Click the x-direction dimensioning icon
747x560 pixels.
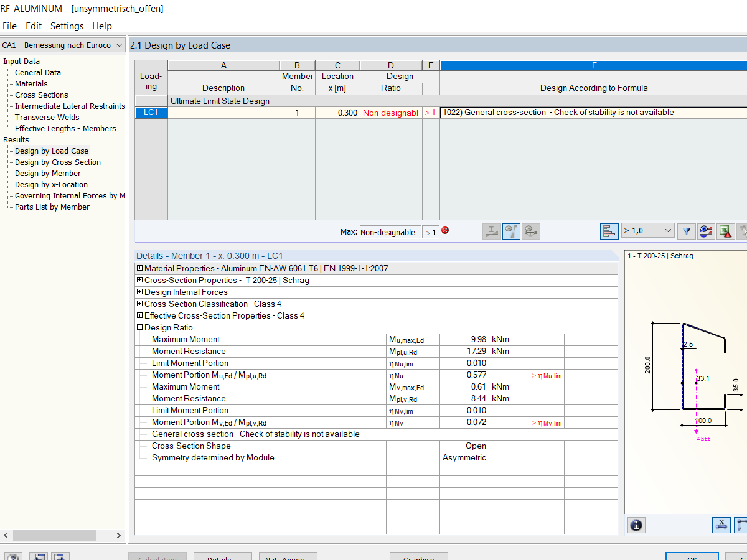tap(721, 525)
